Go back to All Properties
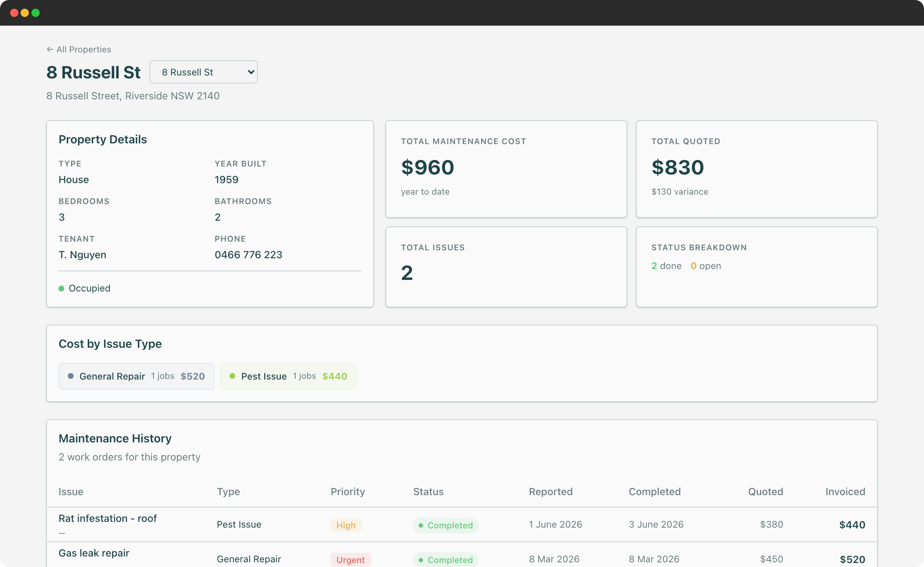This screenshot has width=924, height=567. [79, 49]
